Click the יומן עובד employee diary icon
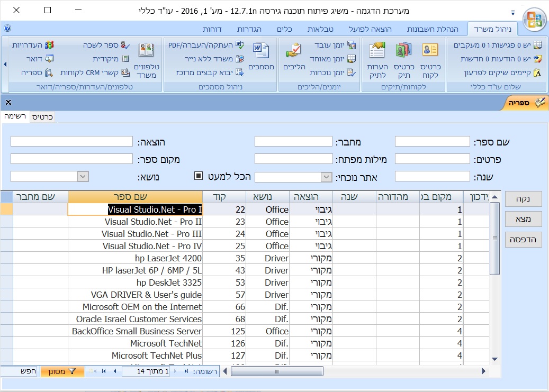 [352, 45]
